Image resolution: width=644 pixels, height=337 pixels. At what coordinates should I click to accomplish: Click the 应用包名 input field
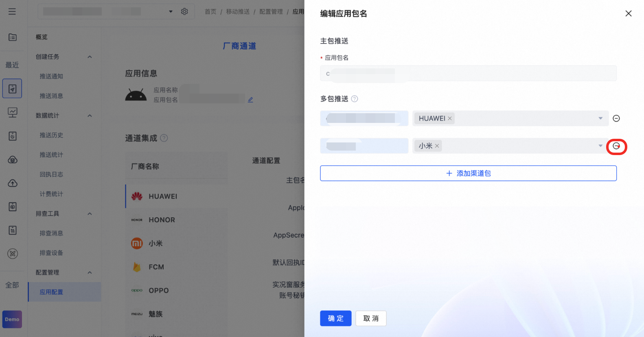pos(468,74)
